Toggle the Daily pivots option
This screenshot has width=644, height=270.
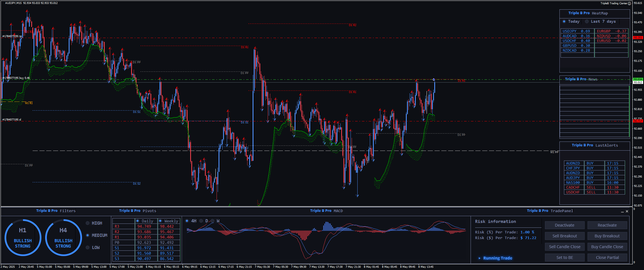click(138, 221)
